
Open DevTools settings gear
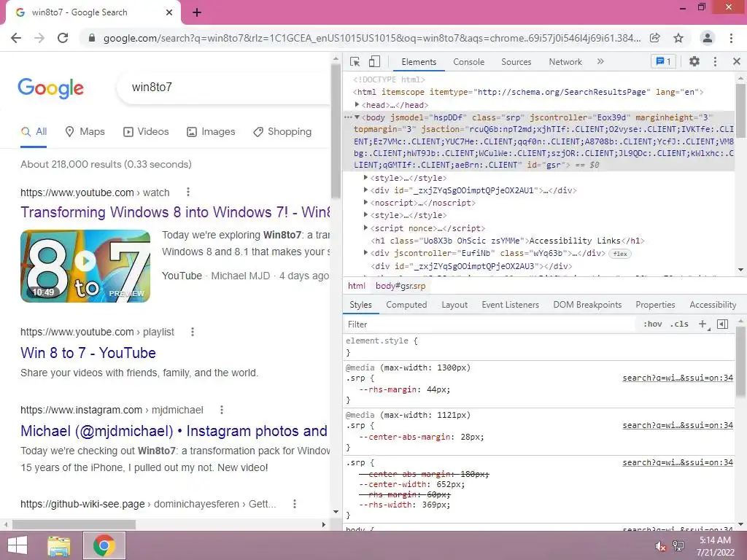694,61
